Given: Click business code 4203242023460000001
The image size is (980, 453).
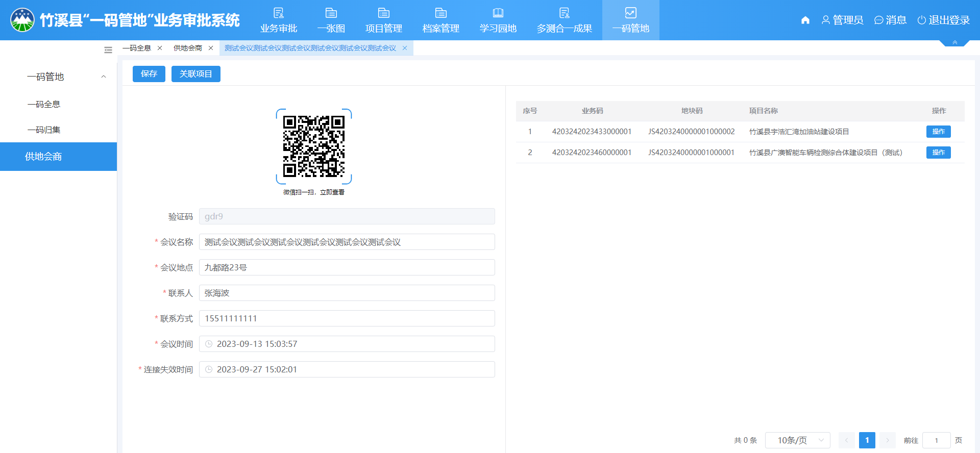Looking at the screenshot, I should coord(592,153).
